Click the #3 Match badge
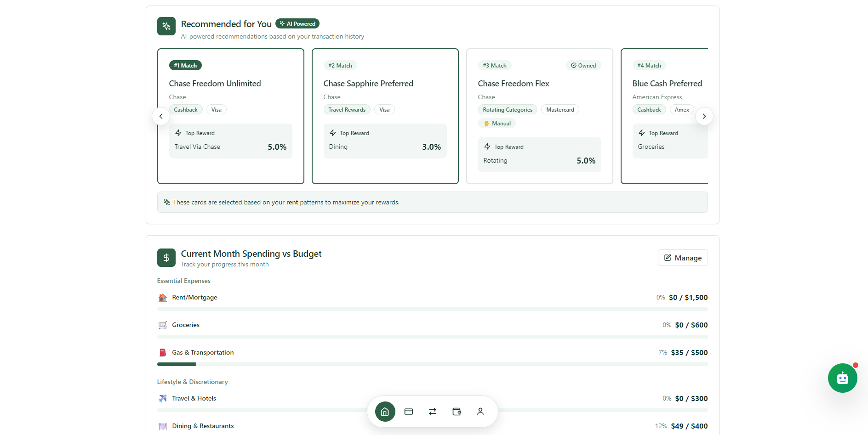The height and width of the screenshot is (435, 868). tap(495, 65)
